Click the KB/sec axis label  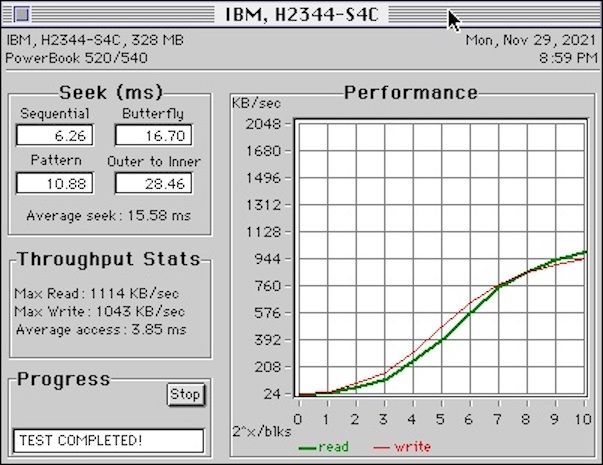tap(256, 103)
